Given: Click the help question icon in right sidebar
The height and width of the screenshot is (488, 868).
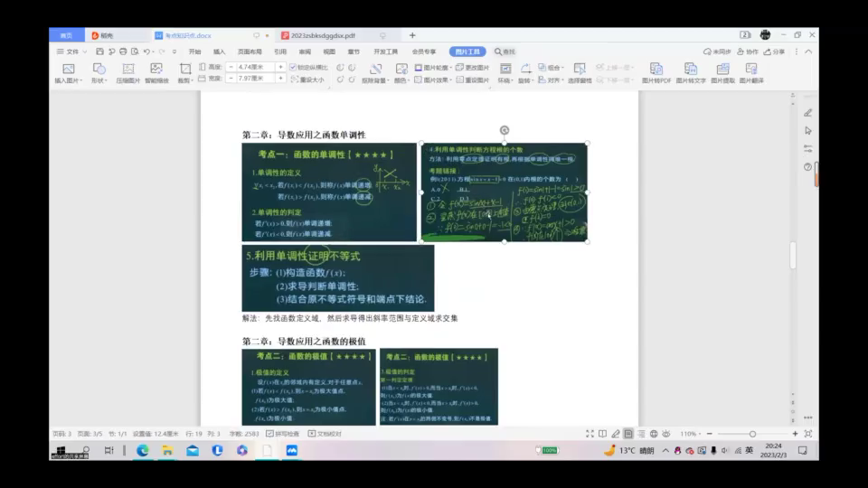Looking at the screenshot, I should coord(808,166).
